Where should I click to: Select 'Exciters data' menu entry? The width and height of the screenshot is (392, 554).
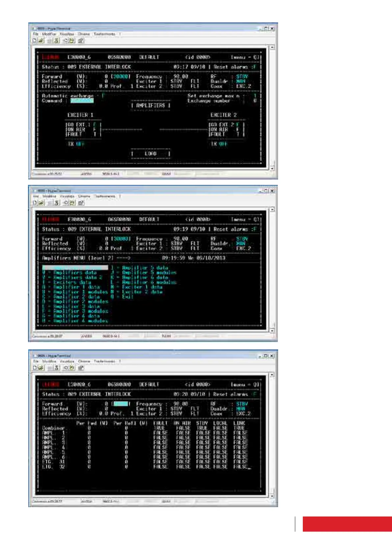pyautogui.click(x=67, y=282)
